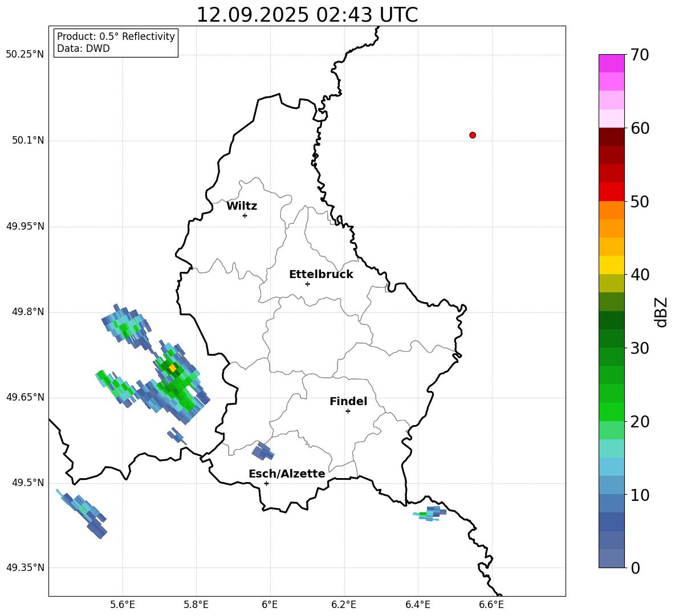Click the cross marker below Findel
The height and width of the screenshot is (616, 675).
348,411
